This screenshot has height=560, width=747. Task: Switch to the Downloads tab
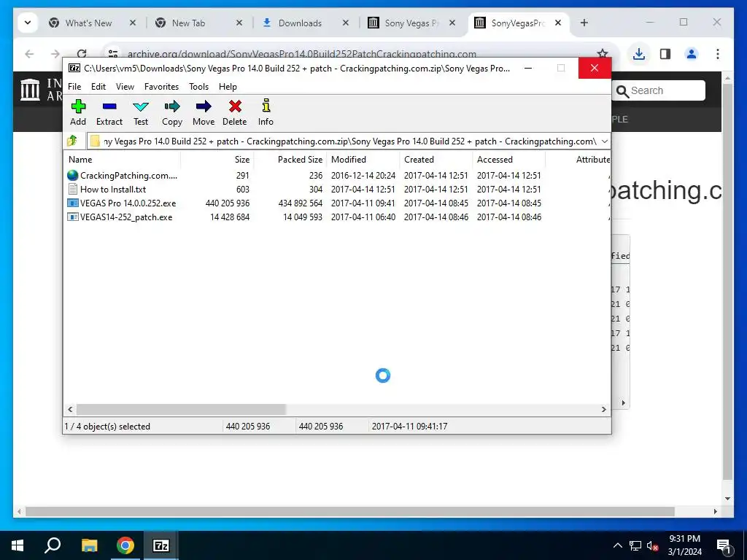pos(300,23)
